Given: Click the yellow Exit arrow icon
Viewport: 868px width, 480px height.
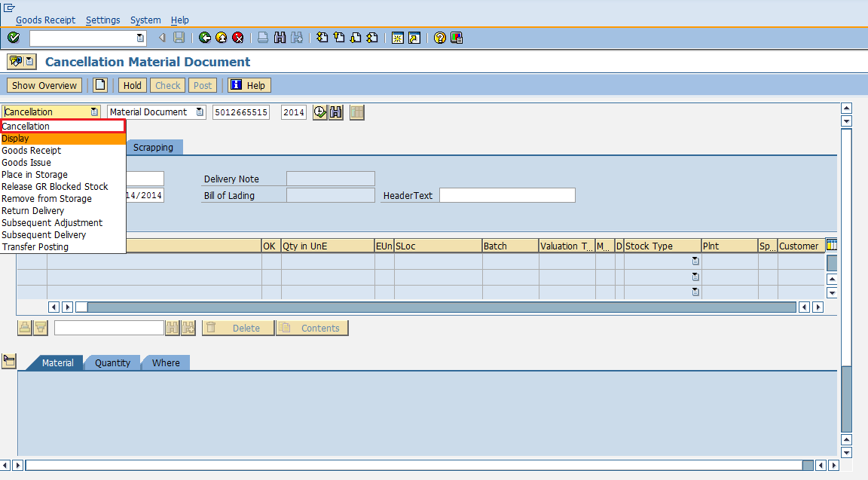Looking at the screenshot, I should (222, 38).
